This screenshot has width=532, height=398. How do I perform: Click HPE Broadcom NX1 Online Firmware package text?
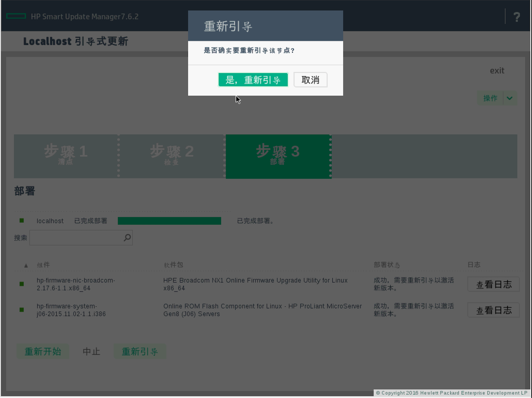255,284
